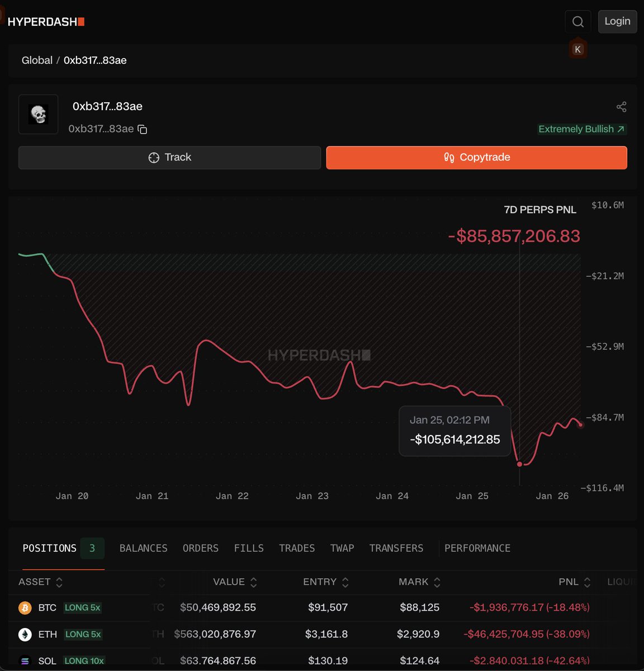Viewport: 644px width, 671px height.
Task: Open the TRANSFERS tab
Action: point(396,548)
